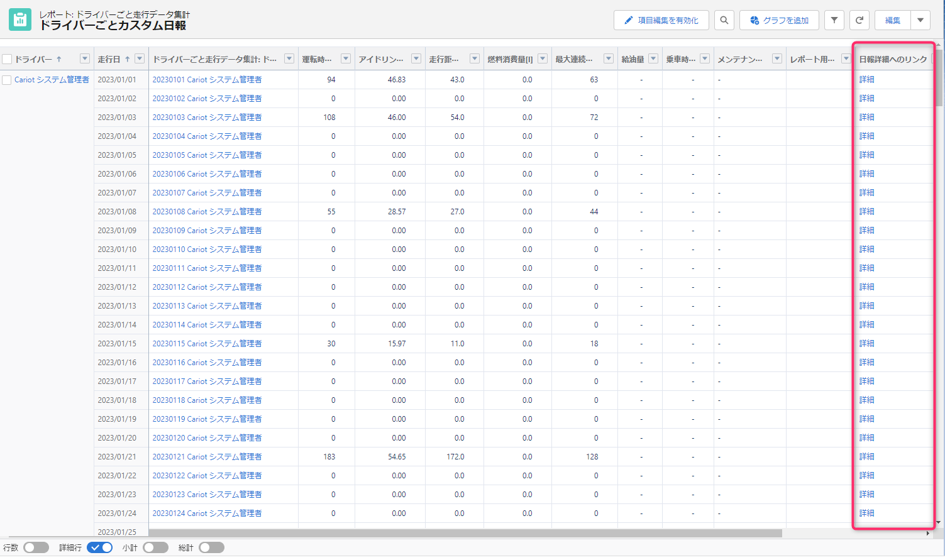Click the sort arrow beside ドライバー header

coord(59,59)
